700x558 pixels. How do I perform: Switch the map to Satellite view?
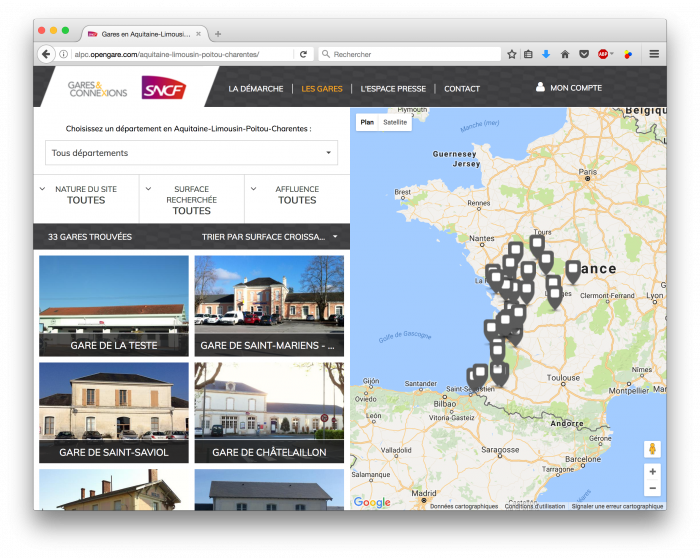click(x=395, y=122)
